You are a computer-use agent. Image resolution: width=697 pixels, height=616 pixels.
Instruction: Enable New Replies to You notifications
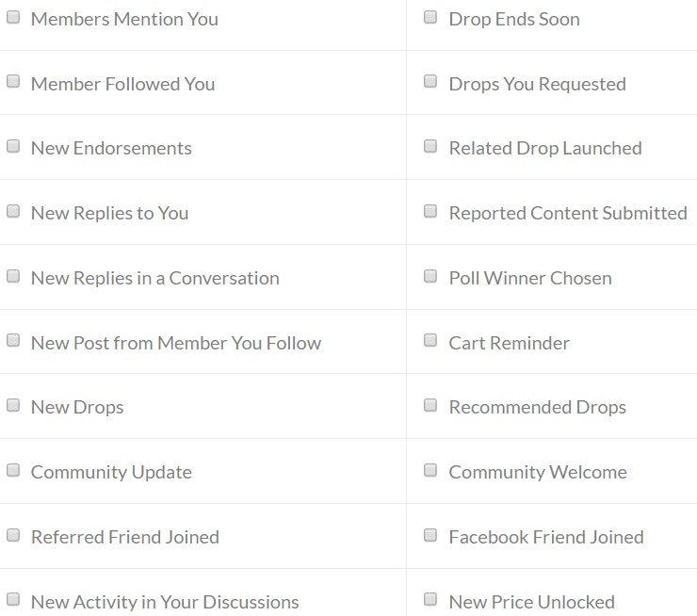13,211
